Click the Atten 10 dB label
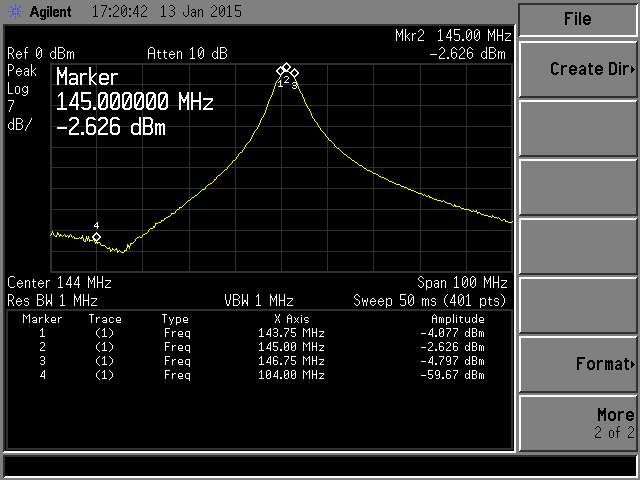Screen dimensions: 640x480 pyautogui.click(x=186, y=53)
